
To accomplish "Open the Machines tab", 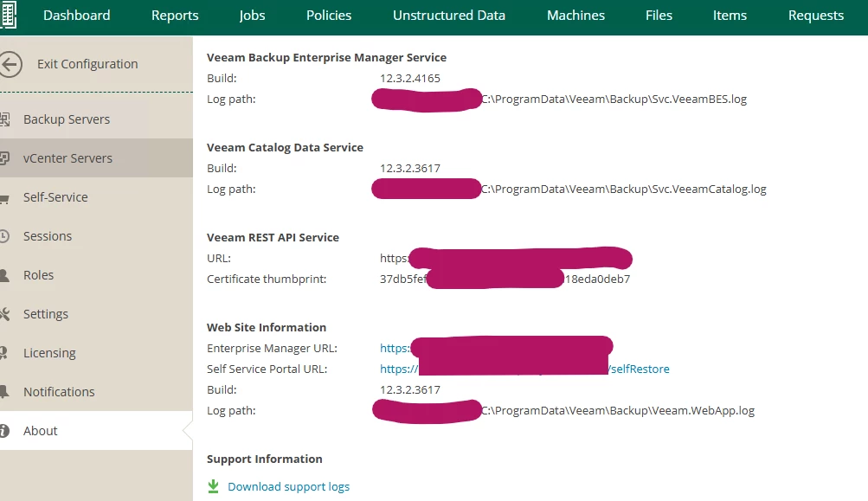I will 575,16.
